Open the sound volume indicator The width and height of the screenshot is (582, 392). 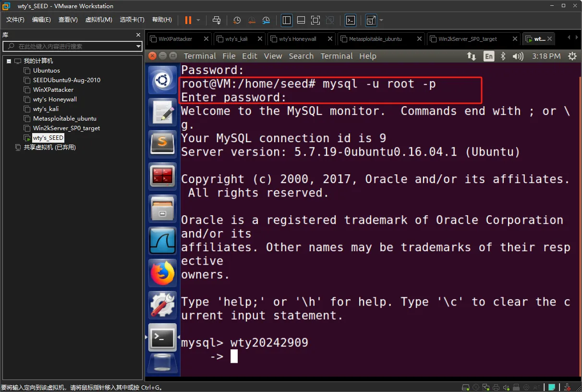pos(518,56)
